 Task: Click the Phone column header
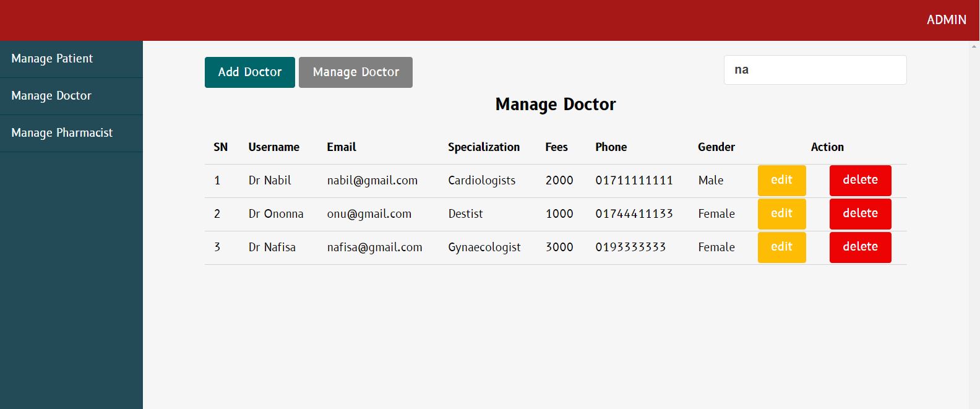tap(611, 147)
